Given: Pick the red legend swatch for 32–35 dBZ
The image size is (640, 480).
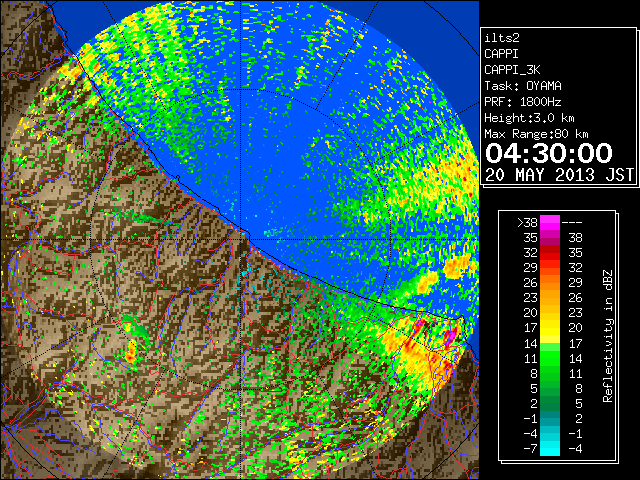Looking at the screenshot, I should click(x=550, y=253).
